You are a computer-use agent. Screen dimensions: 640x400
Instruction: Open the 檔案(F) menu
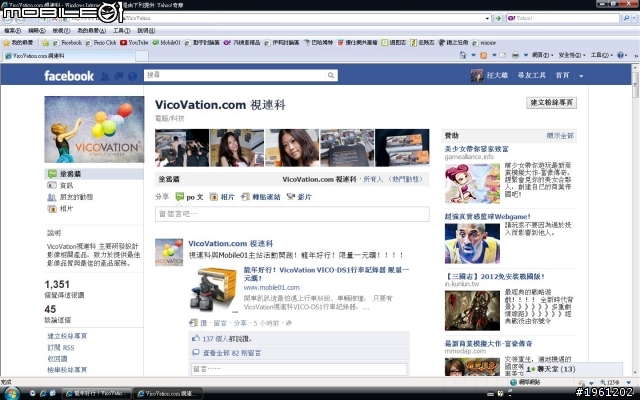pos(12,31)
